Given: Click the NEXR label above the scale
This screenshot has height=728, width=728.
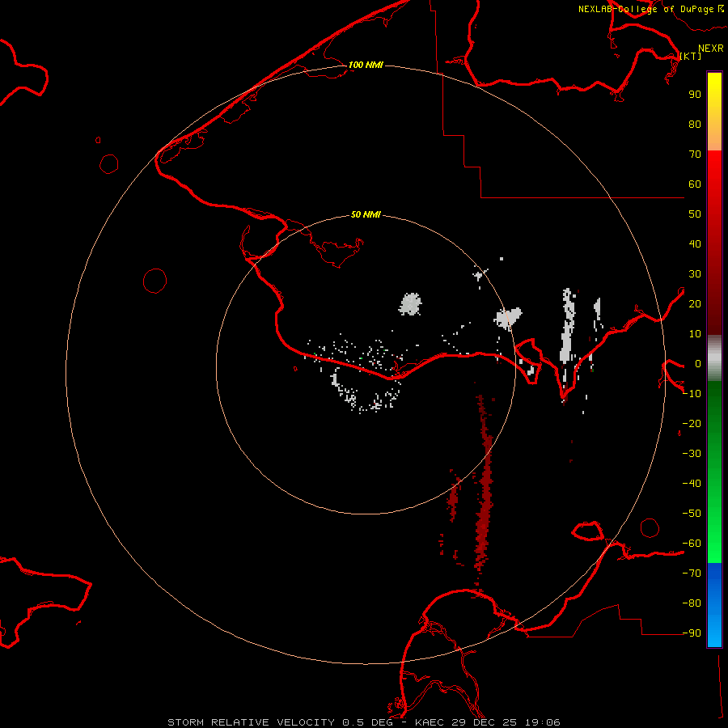Looking at the screenshot, I should coord(711,49).
